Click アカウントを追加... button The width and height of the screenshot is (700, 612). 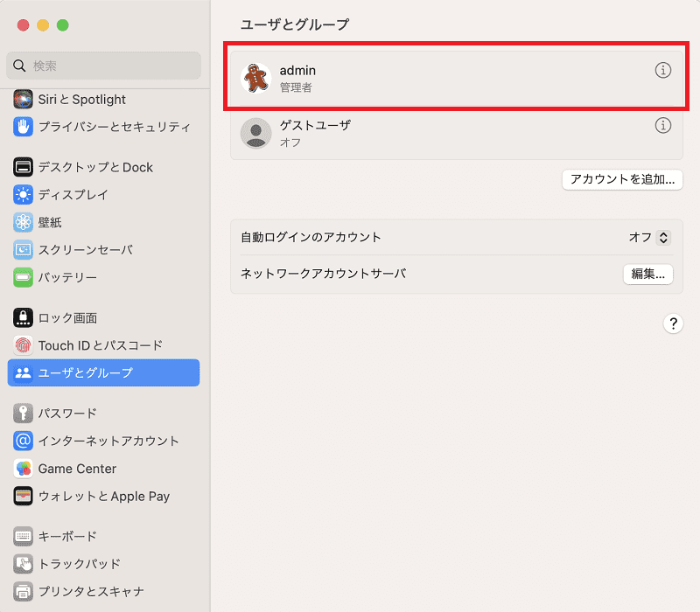[622, 179]
